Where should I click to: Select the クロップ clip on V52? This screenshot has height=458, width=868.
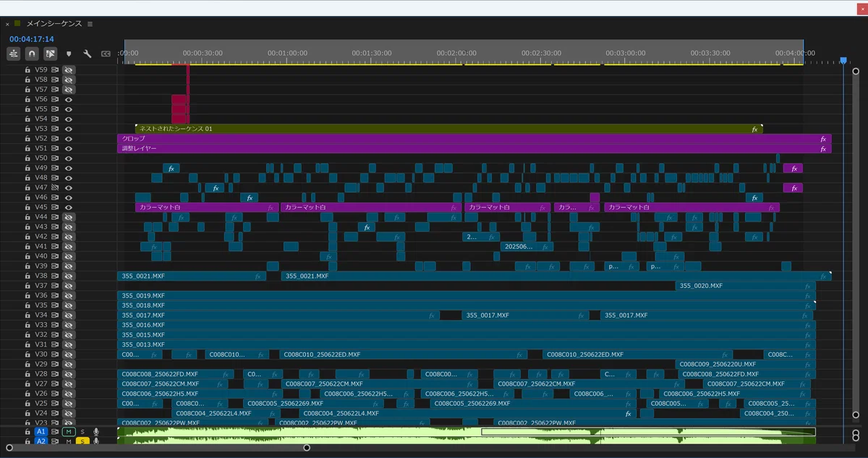pos(475,138)
